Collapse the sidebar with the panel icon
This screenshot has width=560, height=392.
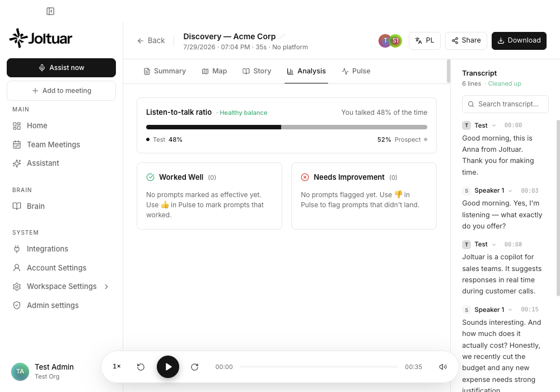[50, 11]
